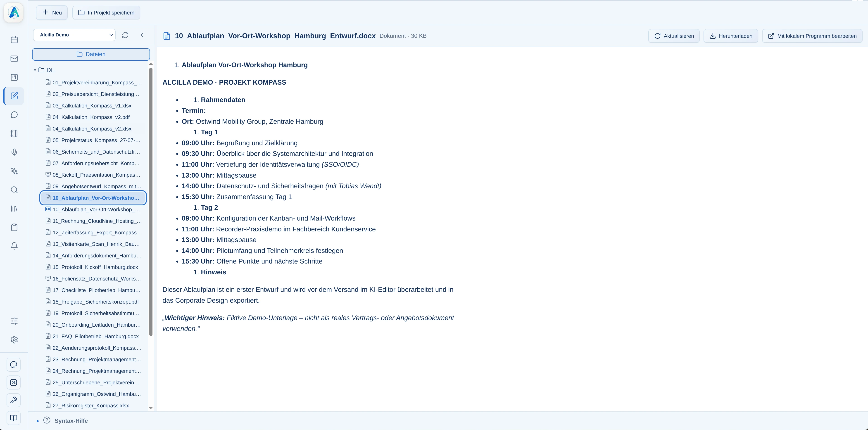Click the Aktualisieren button
The image size is (868, 430).
click(x=674, y=36)
